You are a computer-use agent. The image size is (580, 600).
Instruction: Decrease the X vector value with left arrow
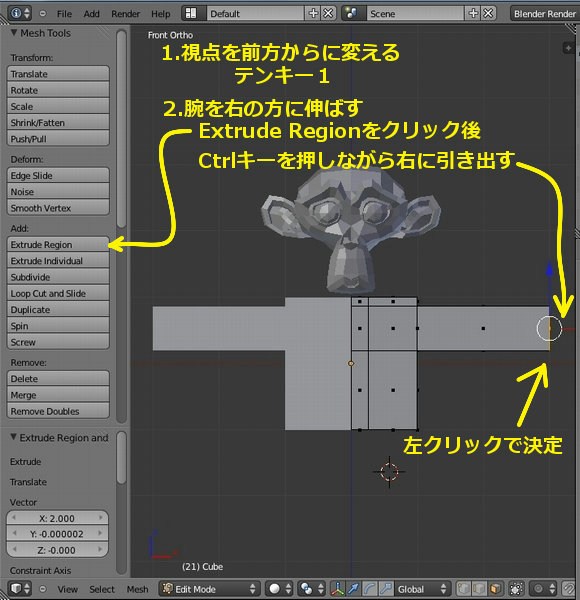[x=14, y=518]
